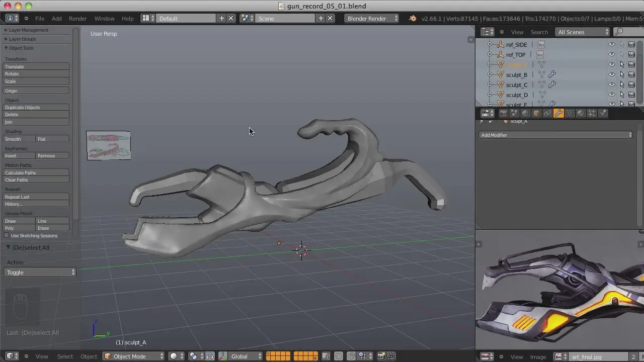Open the 3D view Select menu

(x=65, y=356)
